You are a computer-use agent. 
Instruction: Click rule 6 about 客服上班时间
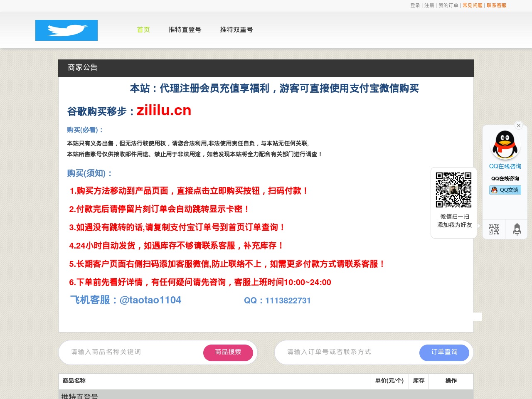(200, 282)
